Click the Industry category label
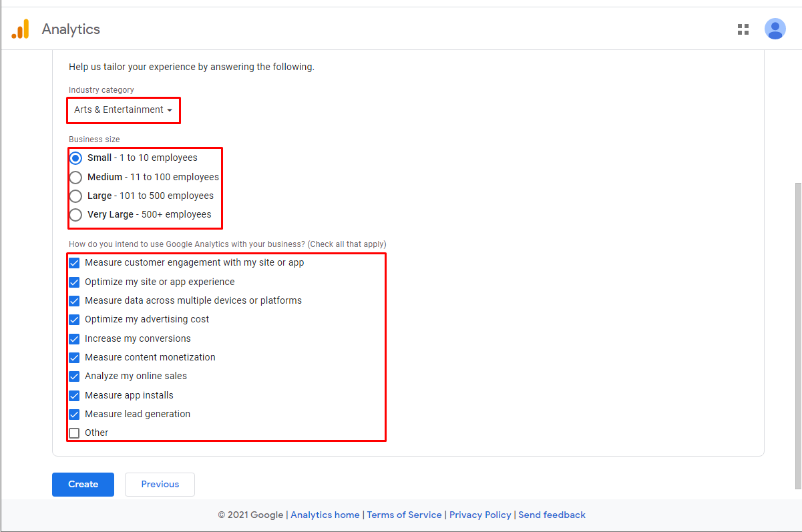This screenshot has height=532, width=802. [x=102, y=90]
